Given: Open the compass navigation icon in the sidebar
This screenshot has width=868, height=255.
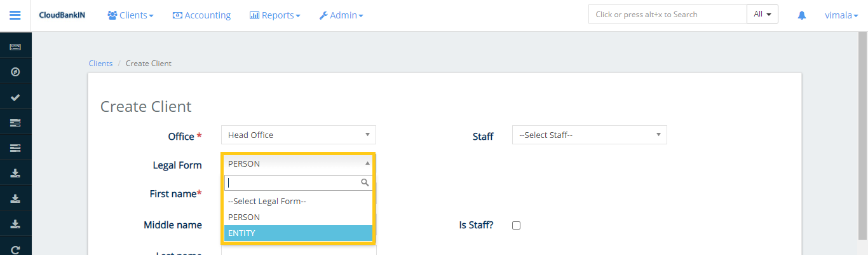Looking at the screenshot, I should [x=15, y=72].
